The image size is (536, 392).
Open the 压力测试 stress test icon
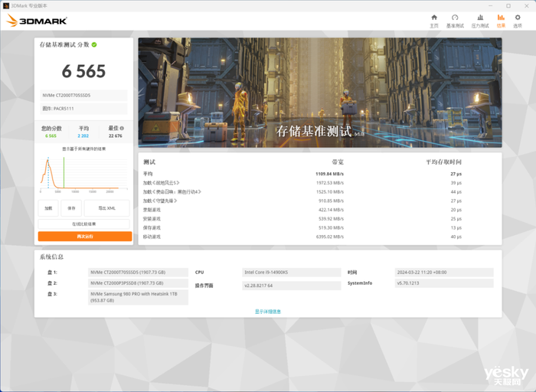(480, 18)
